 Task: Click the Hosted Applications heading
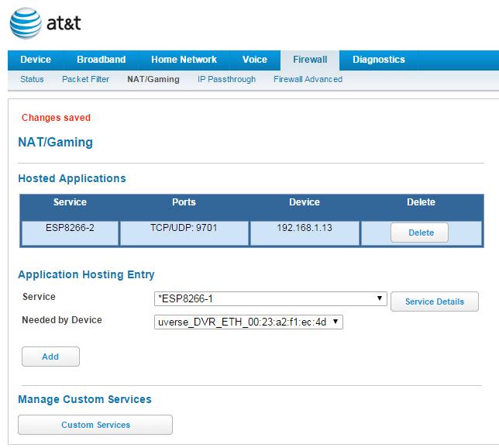point(72,178)
